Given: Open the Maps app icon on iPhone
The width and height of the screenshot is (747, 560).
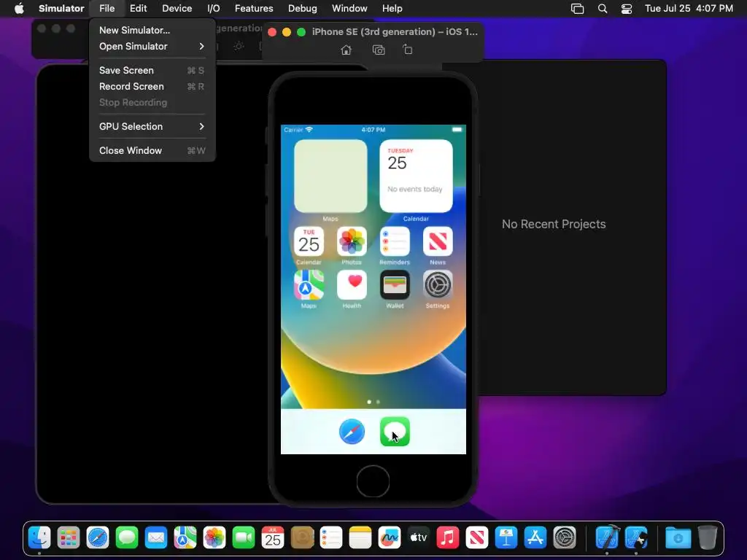Looking at the screenshot, I should point(309,285).
